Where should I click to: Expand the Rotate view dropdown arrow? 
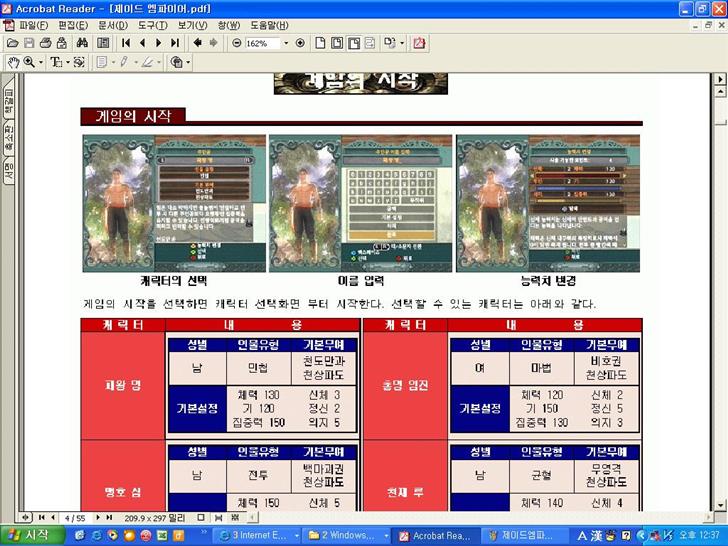402,43
